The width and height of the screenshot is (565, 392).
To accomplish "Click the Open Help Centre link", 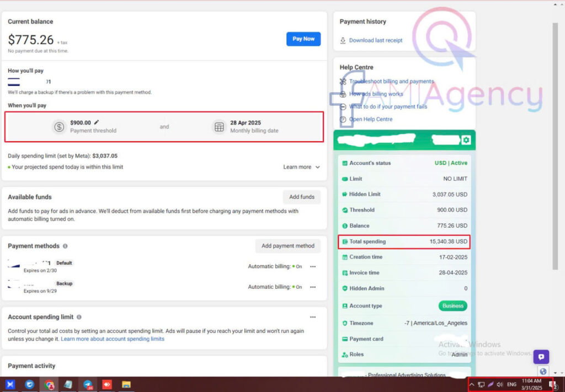I will 371,120.
